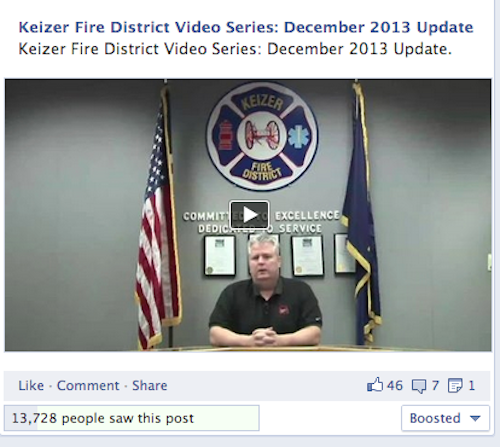Open the Boosted dropdown
The image size is (500, 447).
pyautogui.click(x=445, y=418)
